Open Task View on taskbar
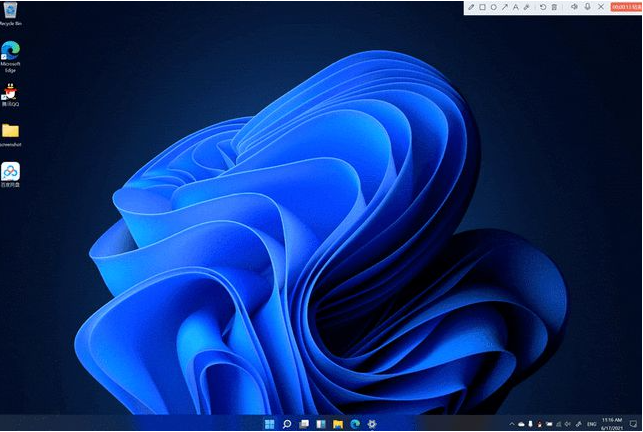Image resolution: width=643 pixels, height=432 pixels. coord(304,424)
